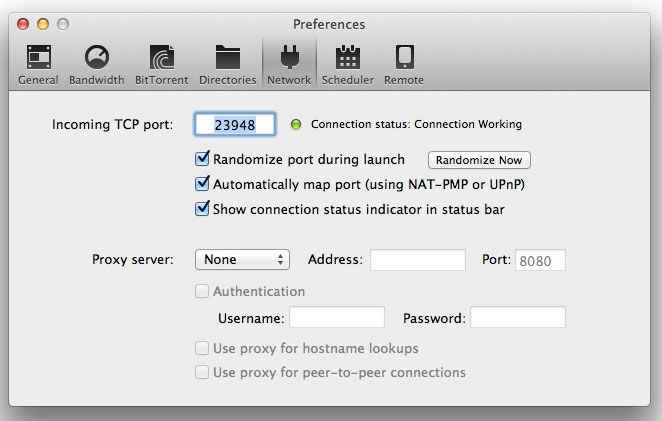Click the Incoming TCP port field
This screenshot has height=421, width=662.
click(x=235, y=125)
